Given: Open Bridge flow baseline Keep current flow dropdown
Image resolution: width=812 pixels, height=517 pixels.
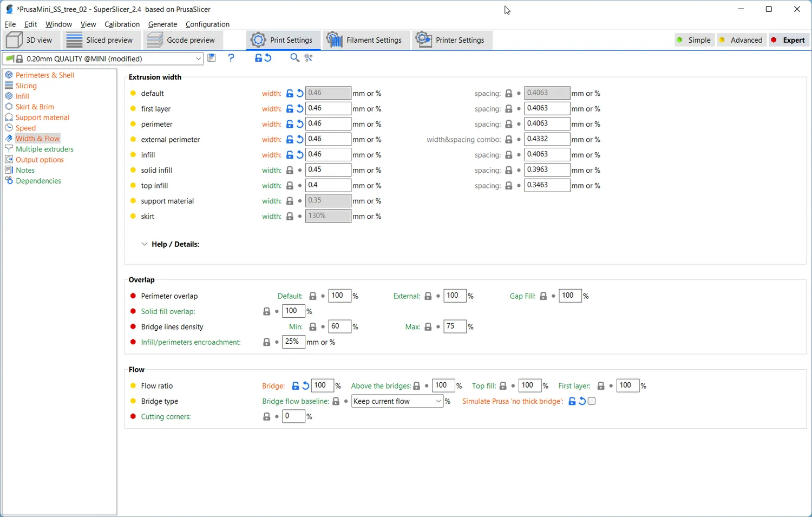Looking at the screenshot, I should [x=397, y=401].
